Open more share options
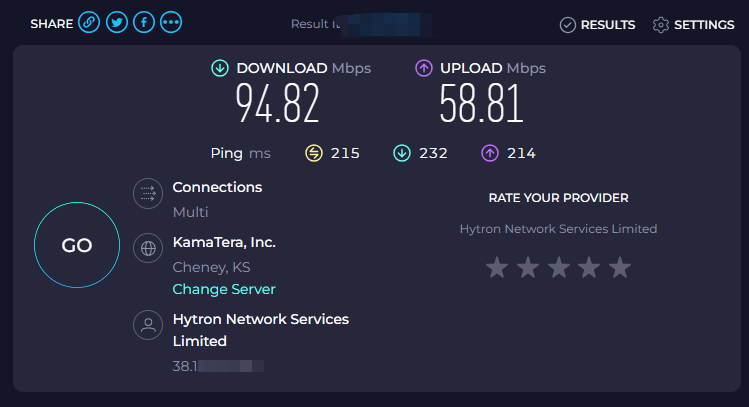The width and height of the screenshot is (749, 407). (171, 23)
